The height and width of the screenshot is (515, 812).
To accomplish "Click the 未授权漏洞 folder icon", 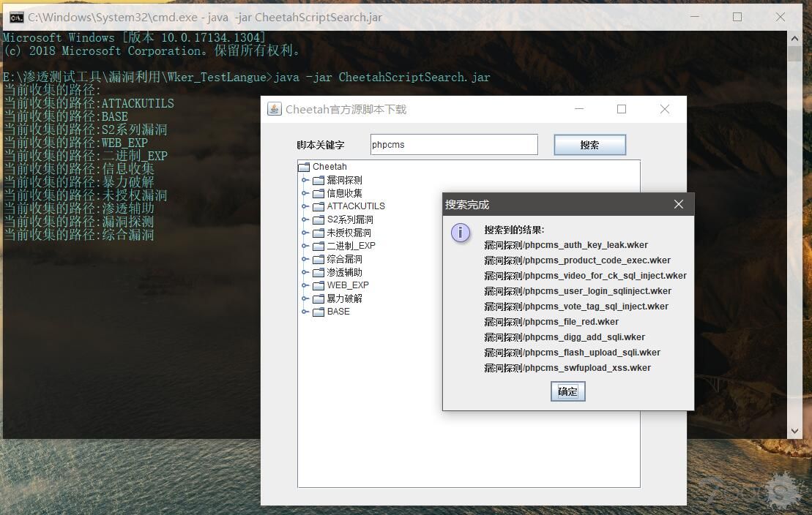I will pyautogui.click(x=319, y=233).
